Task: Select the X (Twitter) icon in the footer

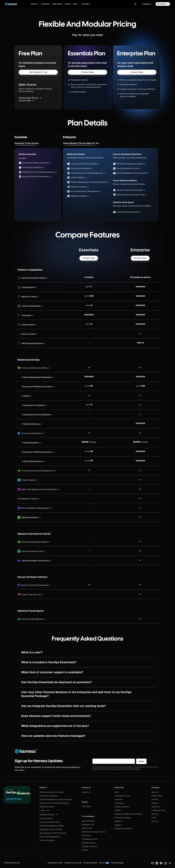Action: 170,863
